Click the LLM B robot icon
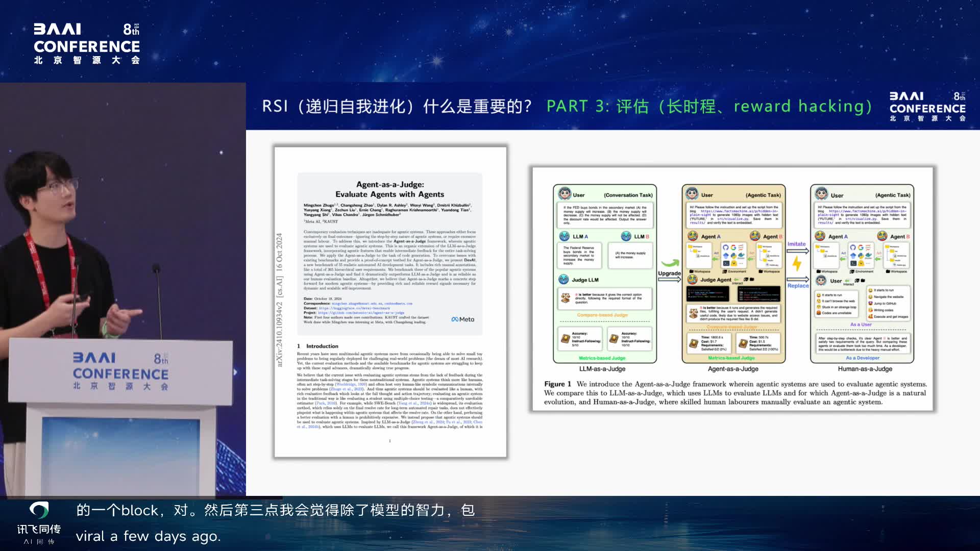The image size is (980, 551). (626, 236)
